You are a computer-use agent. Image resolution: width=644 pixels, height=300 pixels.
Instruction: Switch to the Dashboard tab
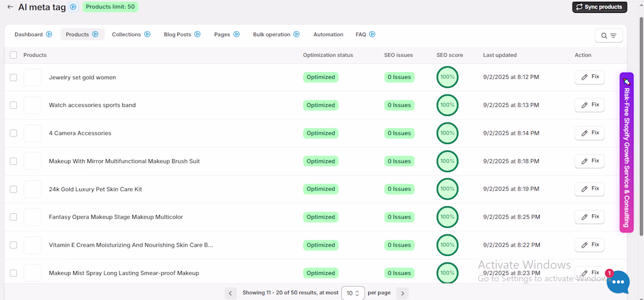(x=29, y=35)
